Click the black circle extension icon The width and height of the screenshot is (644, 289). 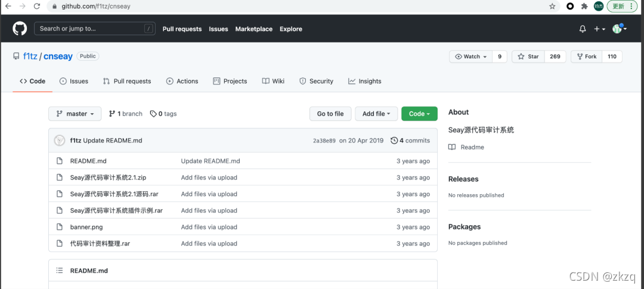coord(570,6)
